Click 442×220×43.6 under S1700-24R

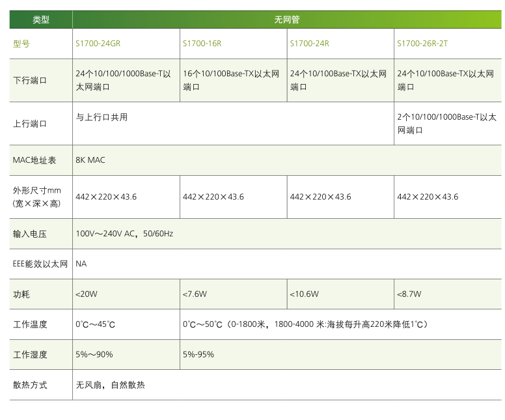[320, 197]
